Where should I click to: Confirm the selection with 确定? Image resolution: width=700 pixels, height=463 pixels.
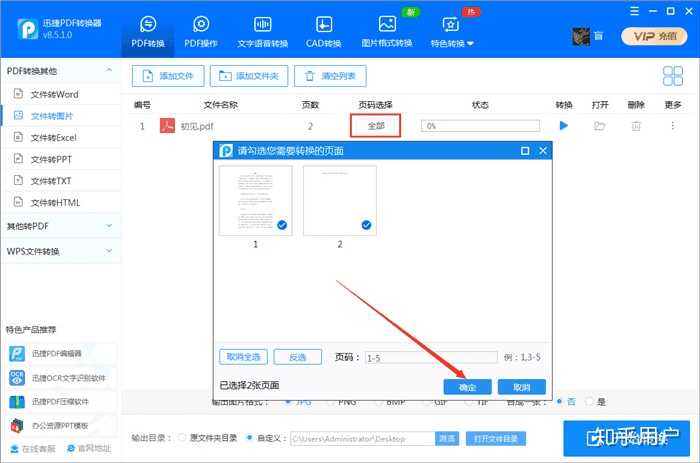467,387
